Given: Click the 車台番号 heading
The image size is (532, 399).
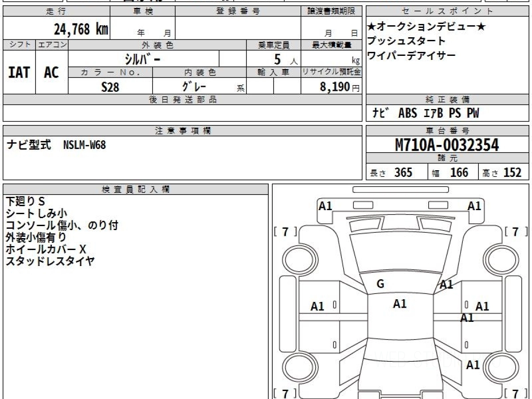Looking at the screenshot, I should [447, 131].
